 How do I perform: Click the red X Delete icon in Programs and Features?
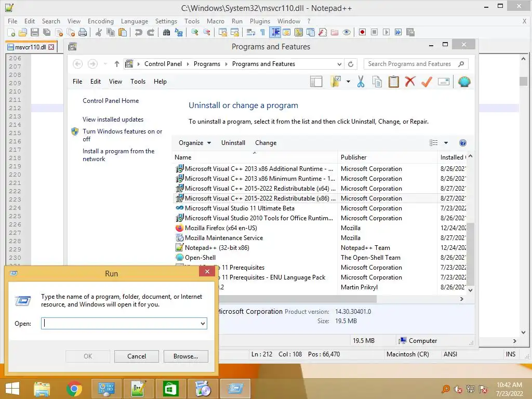tap(410, 82)
